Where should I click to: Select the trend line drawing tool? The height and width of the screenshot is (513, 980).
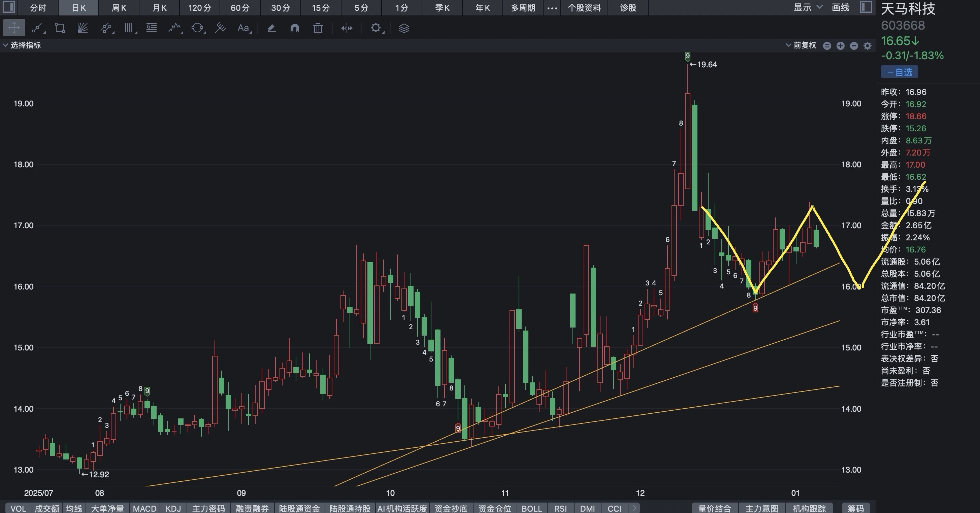(37, 28)
